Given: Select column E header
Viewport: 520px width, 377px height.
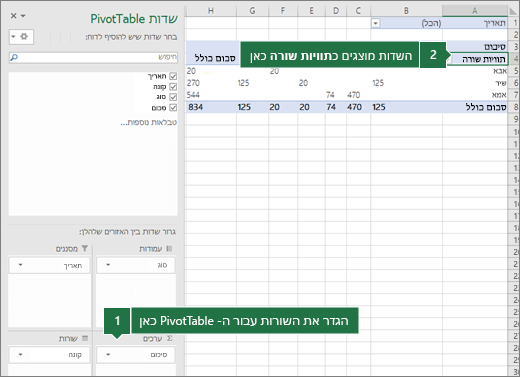Looking at the screenshot, I should pos(311,11).
